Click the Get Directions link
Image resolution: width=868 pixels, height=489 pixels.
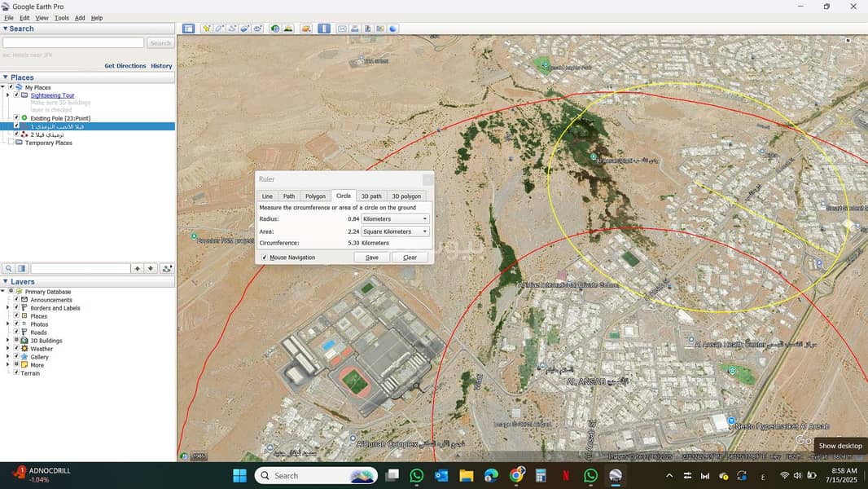(125, 66)
